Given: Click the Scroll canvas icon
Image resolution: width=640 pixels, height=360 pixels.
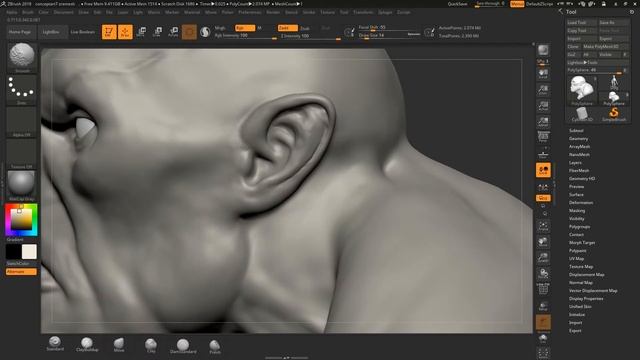Looking at the screenshot, I should 543,74.
